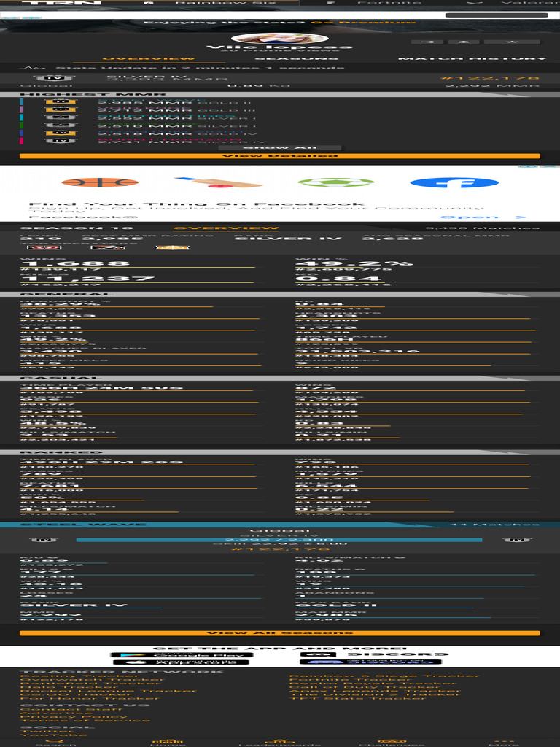560x747 pixels.
Task: Click the global rank #122,178 at top
Action: click(x=491, y=78)
